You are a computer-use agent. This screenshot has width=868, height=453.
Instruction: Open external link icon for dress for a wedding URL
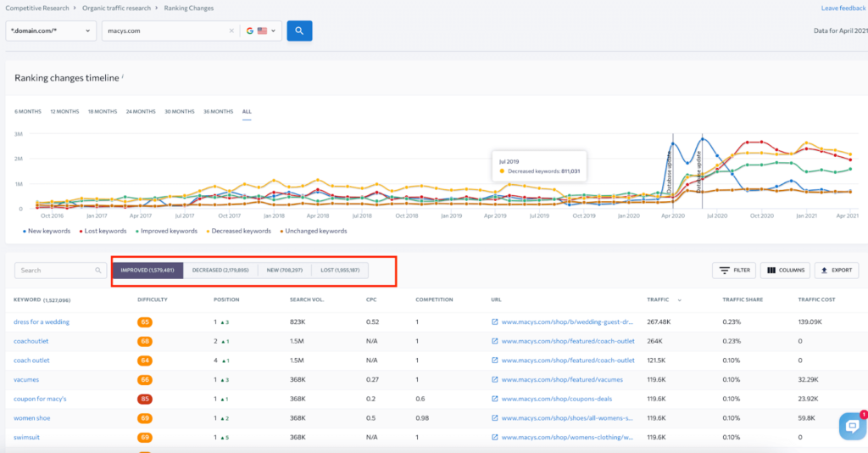[494, 322]
